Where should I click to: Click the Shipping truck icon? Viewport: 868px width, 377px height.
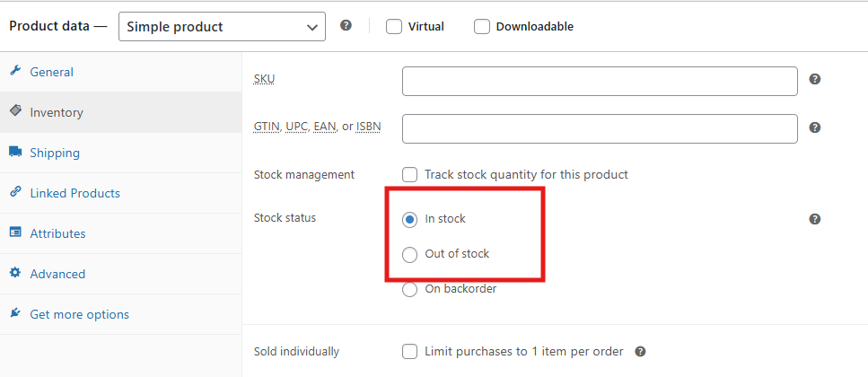[15, 153]
